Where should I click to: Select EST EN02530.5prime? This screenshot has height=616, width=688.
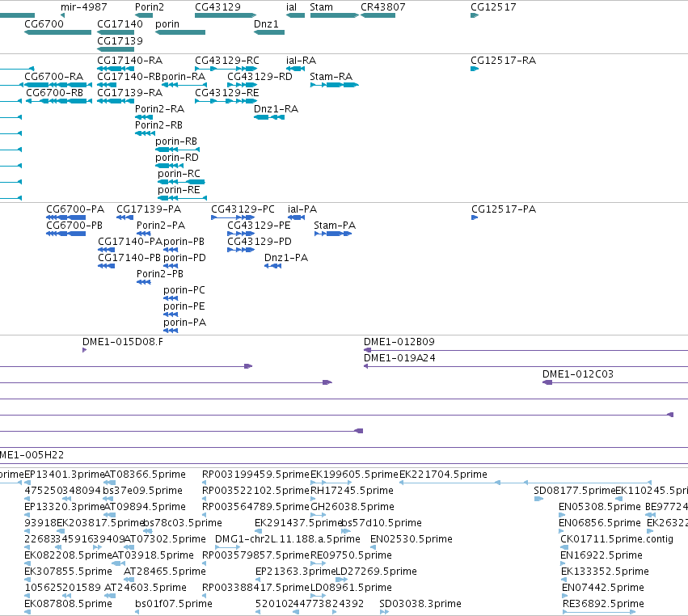[412, 539]
